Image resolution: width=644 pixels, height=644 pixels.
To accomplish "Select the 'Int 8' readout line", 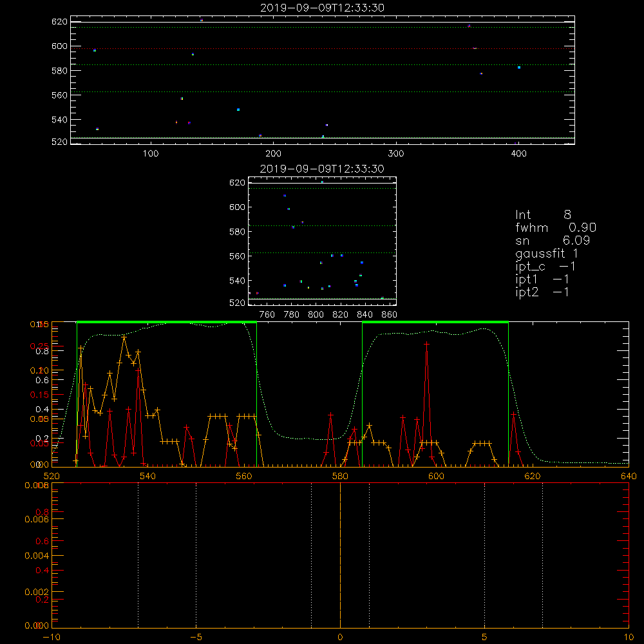I will [x=543, y=215].
